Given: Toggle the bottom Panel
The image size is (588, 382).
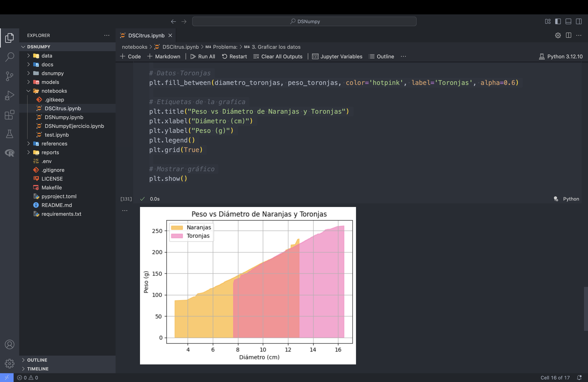Looking at the screenshot, I should click(568, 21).
